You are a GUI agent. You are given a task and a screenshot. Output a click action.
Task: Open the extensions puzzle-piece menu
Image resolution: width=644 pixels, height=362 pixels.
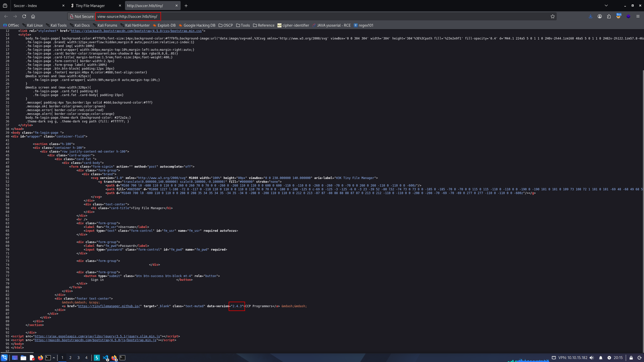609,16
